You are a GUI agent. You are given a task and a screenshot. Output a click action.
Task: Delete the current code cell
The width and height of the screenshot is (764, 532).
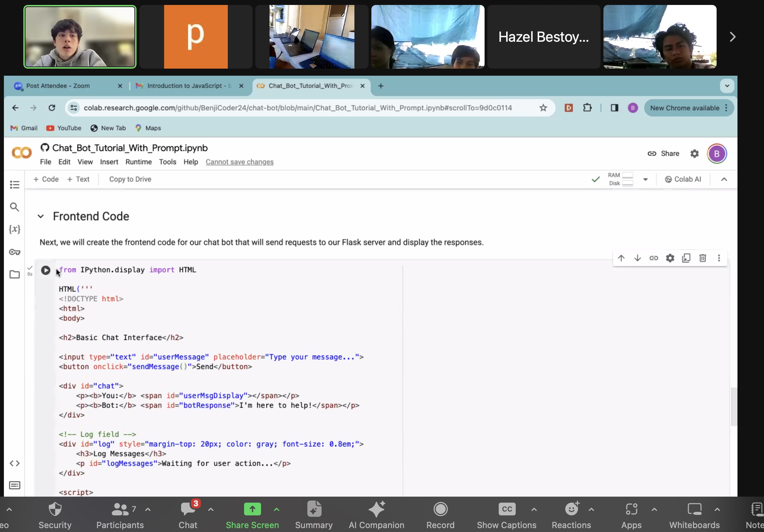point(703,258)
